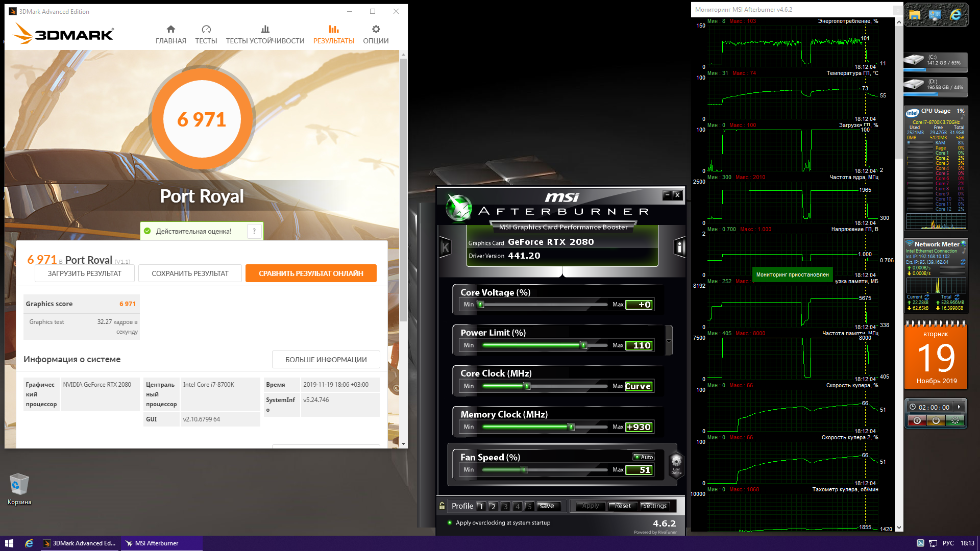Open the File Explorer launcher gadget icon

tap(915, 15)
